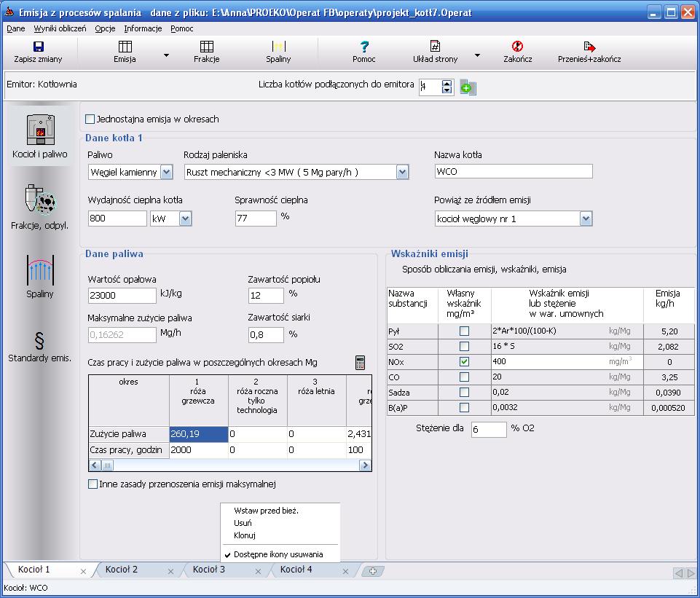The width and height of the screenshot is (700, 598).
Task: Click Zawartość siarki field
Action: click(x=266, y=335)
